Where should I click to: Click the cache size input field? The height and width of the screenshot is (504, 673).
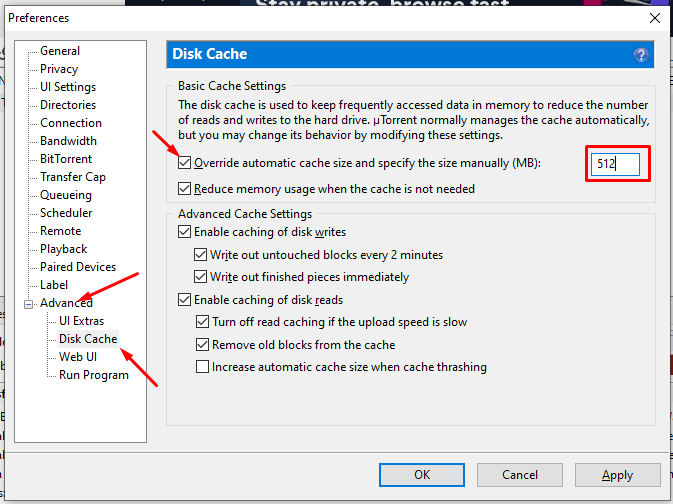click(x=614, y=164)
